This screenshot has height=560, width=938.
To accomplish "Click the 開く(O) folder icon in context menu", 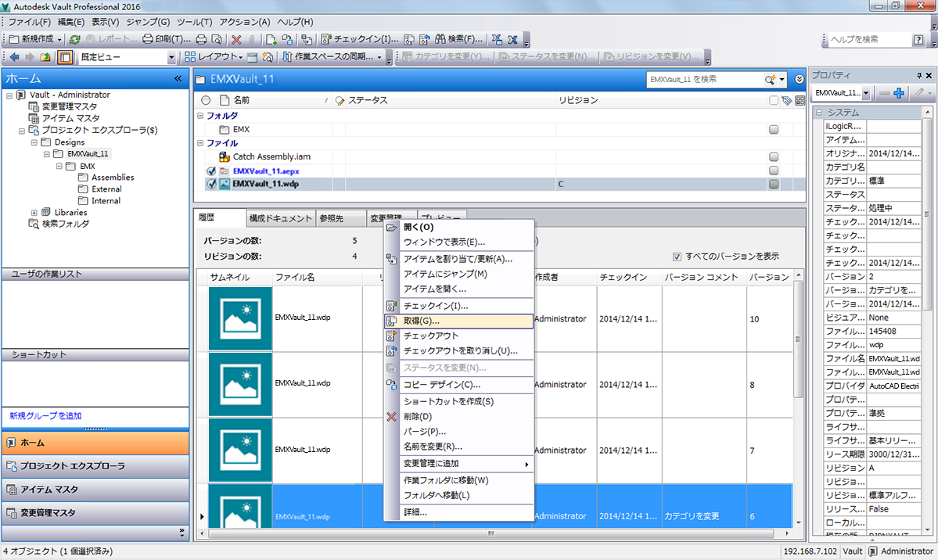I will (391, 228).
